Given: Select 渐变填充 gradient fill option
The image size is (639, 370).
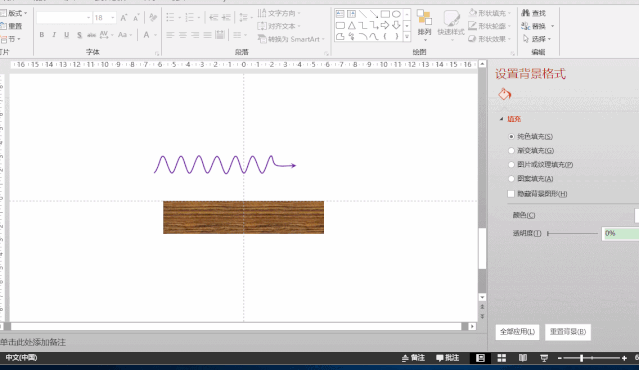Looking at the screenshot, I should 531,151.
